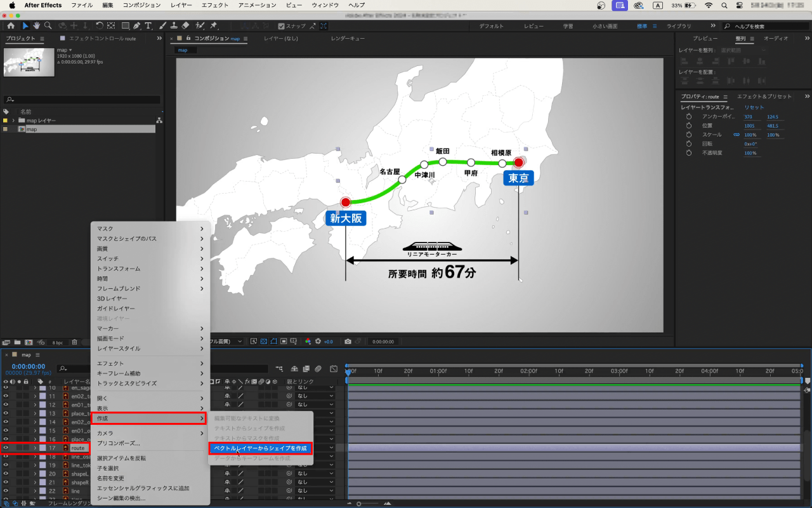Click the snapshot camera icon in viewer
812x508 pixels.
(x=348, y=342)
